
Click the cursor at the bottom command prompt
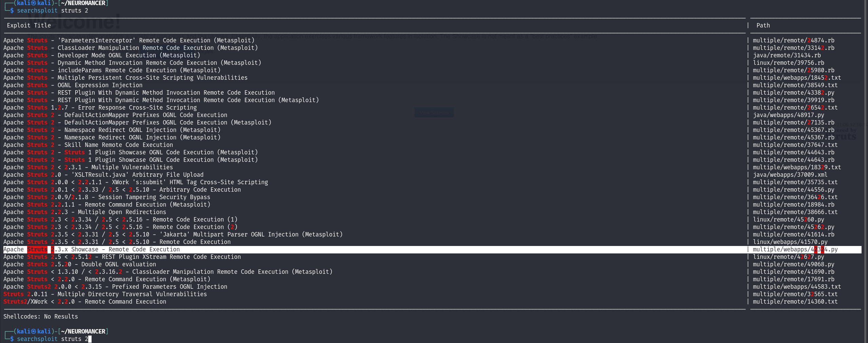pos(90,339)
